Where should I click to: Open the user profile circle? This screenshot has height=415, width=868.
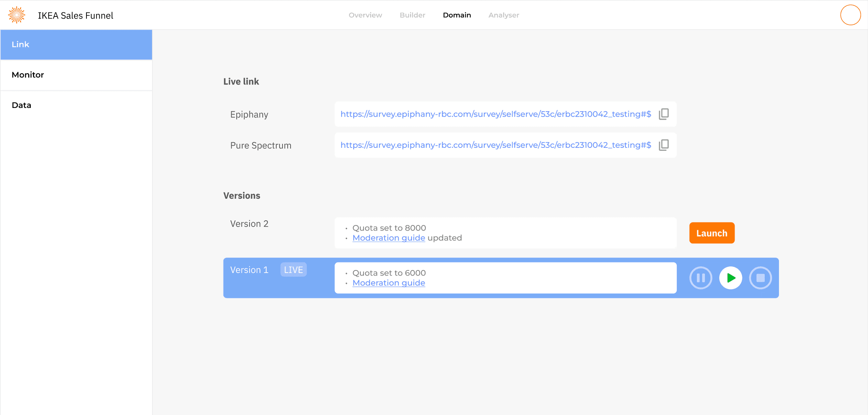point(850,15)
